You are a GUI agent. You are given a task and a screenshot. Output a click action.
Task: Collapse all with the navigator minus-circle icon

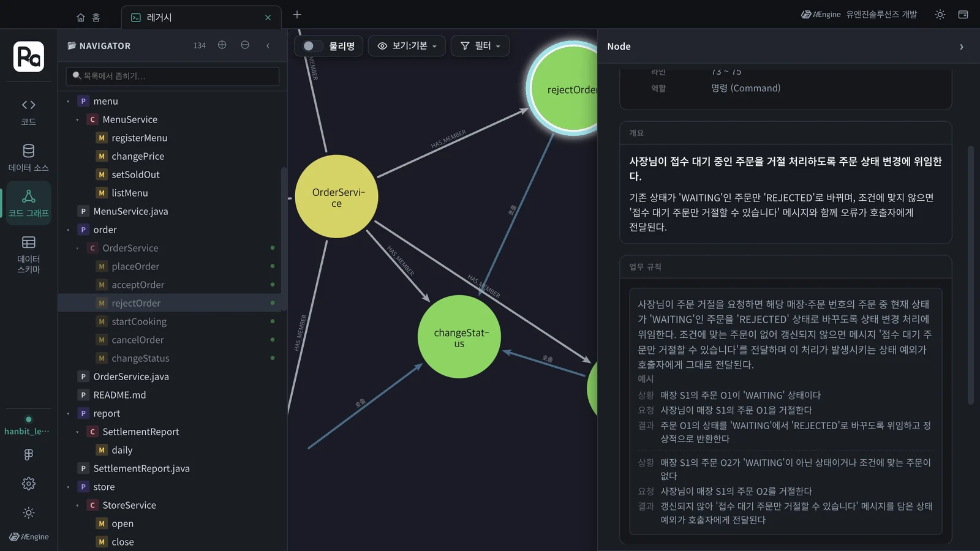[245, 45]
